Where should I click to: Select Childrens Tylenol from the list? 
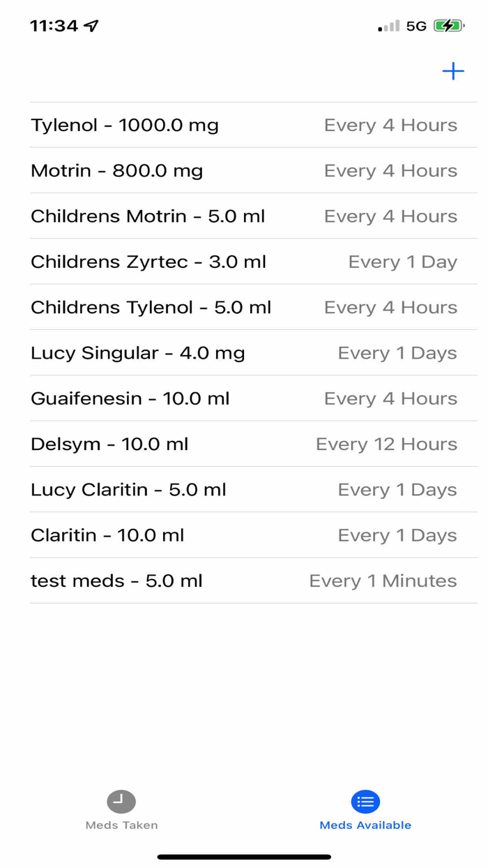pos(244,308)
